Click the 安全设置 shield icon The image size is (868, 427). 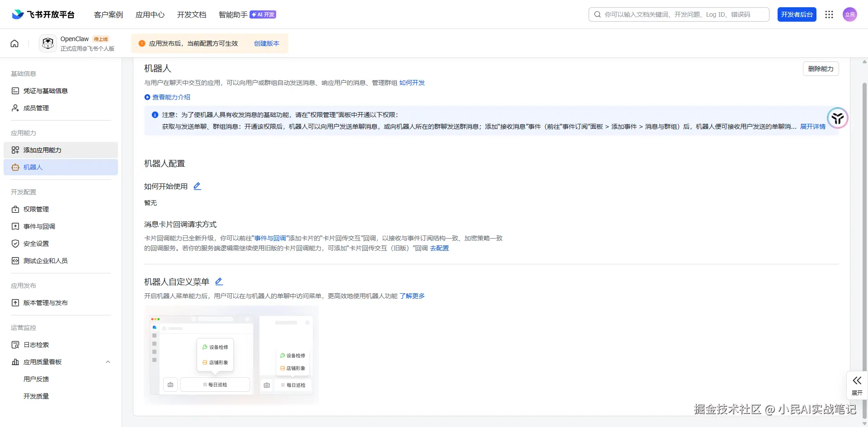coord(15,244)
